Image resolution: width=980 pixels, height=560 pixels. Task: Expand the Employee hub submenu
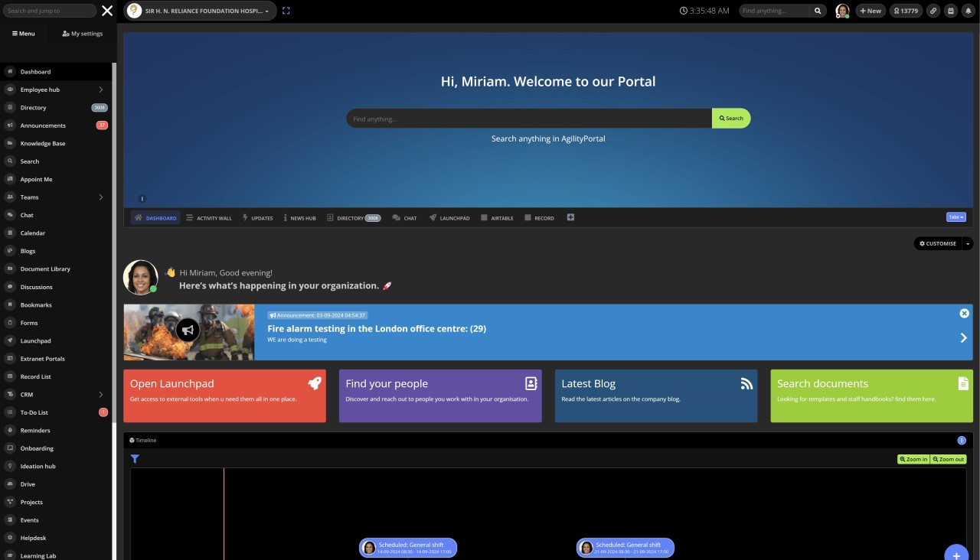pyautogui.click(x=101, y=90)
